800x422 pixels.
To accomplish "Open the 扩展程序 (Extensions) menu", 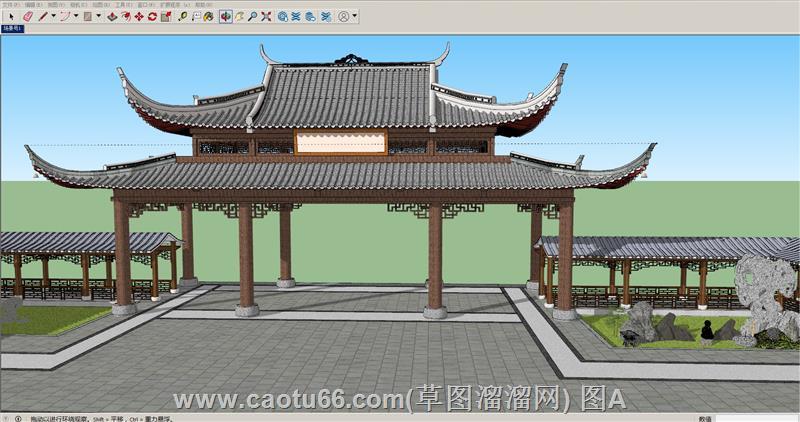I will (174, 4).
